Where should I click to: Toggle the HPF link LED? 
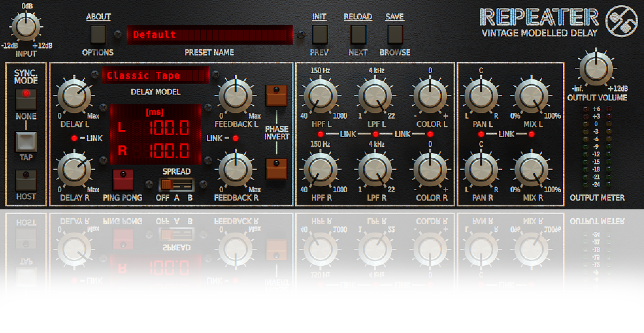320,134
